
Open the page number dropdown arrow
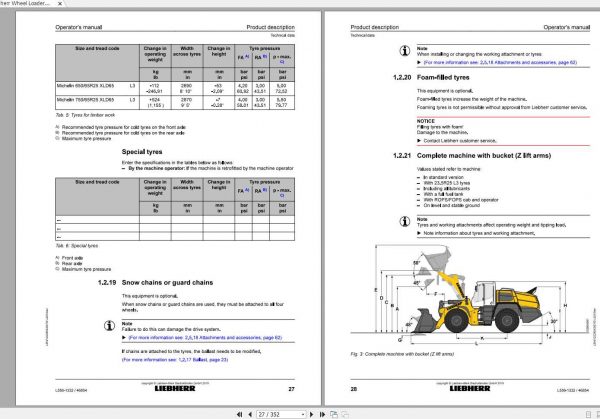tap(303, 414)
